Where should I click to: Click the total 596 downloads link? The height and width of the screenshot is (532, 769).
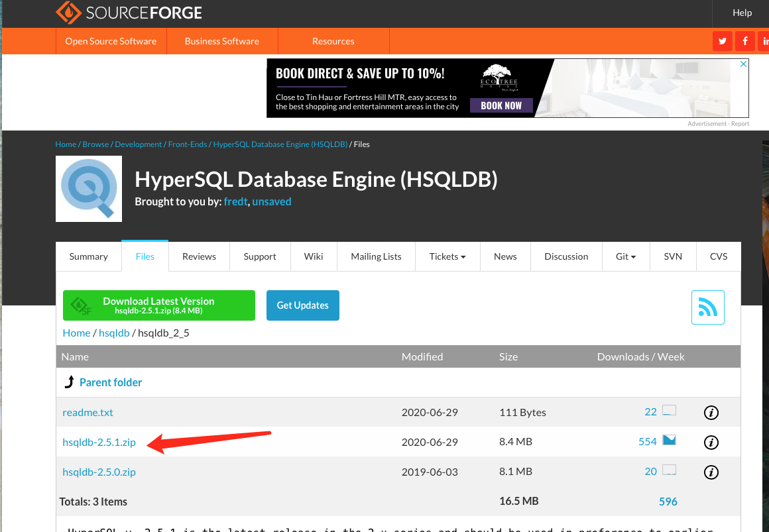point(668,502)
